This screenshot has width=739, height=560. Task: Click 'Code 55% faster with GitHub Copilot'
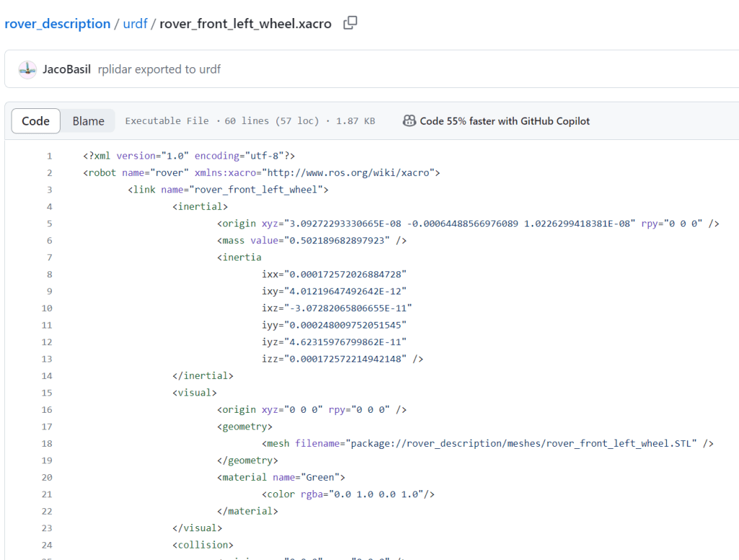[x=504, y=121]
